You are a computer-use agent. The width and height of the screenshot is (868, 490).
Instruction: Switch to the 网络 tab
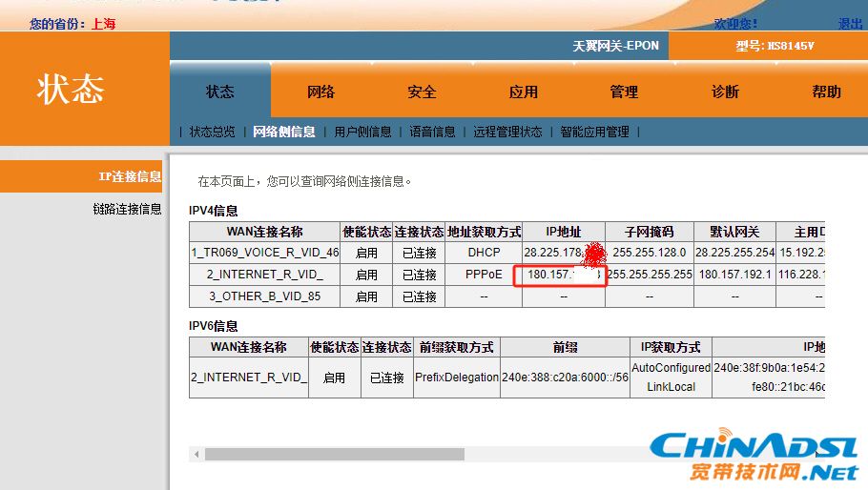coord(320,92)
